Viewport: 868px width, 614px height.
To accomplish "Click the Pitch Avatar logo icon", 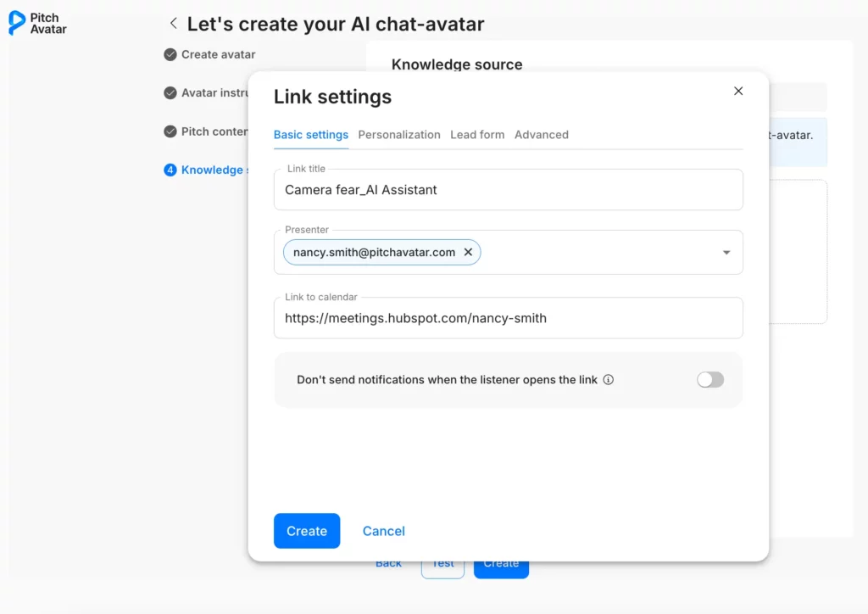I will tap(16, 23).
